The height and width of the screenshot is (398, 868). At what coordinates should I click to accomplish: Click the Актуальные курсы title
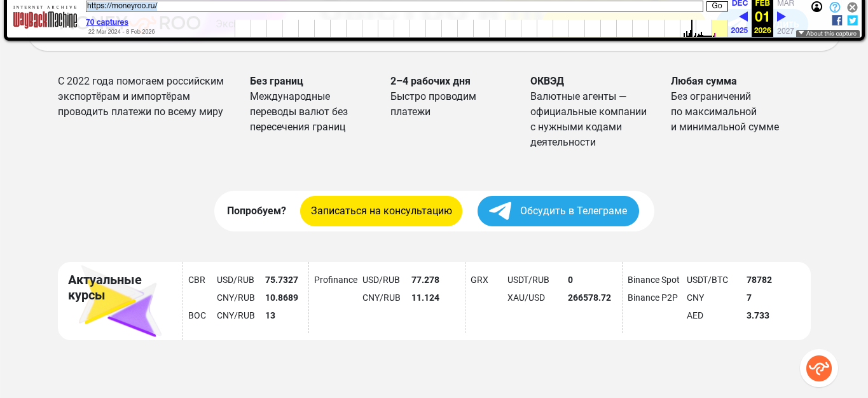(x=105, y=287)
